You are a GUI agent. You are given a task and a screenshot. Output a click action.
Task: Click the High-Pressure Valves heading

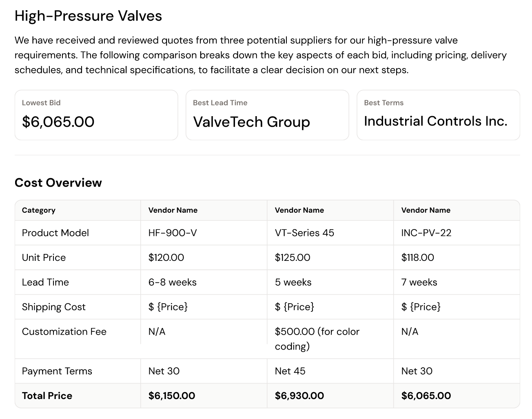click(88, 16)
